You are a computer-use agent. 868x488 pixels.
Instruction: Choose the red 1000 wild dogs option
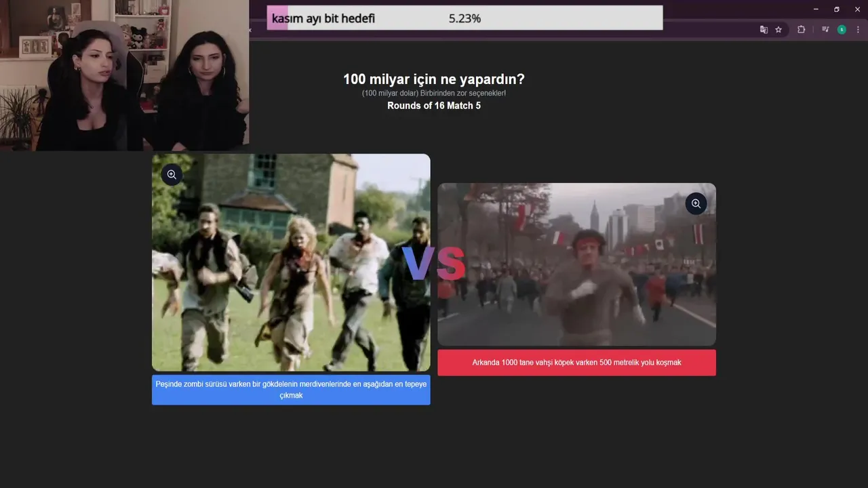(x=576, y=363)
